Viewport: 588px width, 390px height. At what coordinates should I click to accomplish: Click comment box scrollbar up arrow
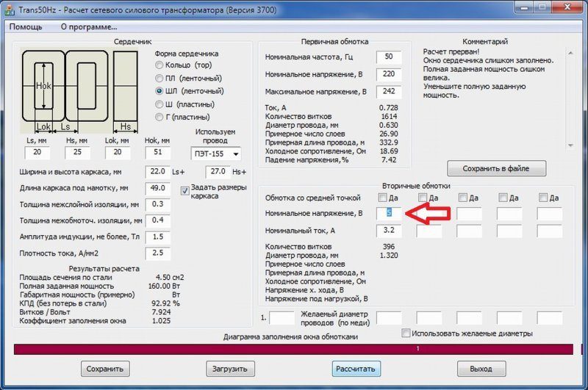tap(570, 53)
